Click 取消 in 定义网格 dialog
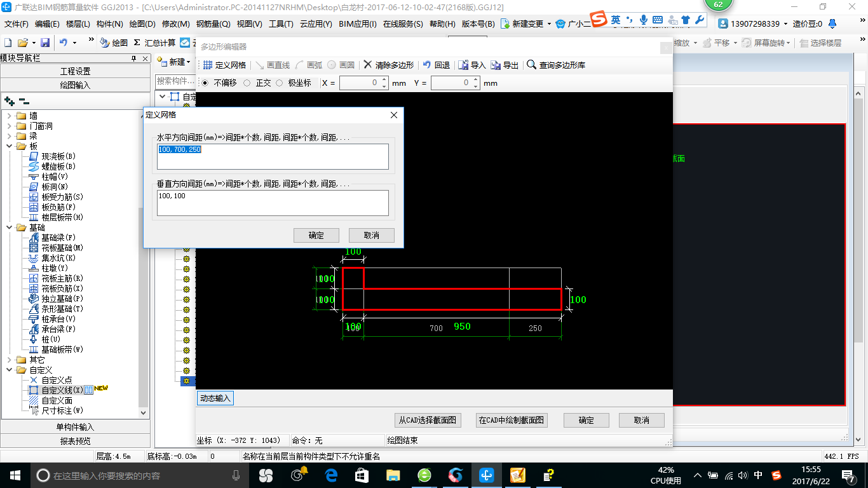Screen dimensions: 868x488 pyautogui.click(x=372, y=235)
